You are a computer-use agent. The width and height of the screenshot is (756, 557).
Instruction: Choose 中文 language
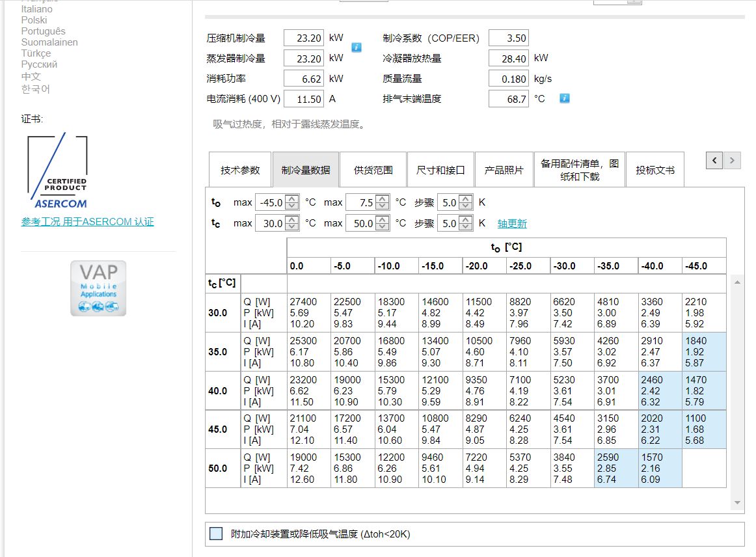point(31,77)
